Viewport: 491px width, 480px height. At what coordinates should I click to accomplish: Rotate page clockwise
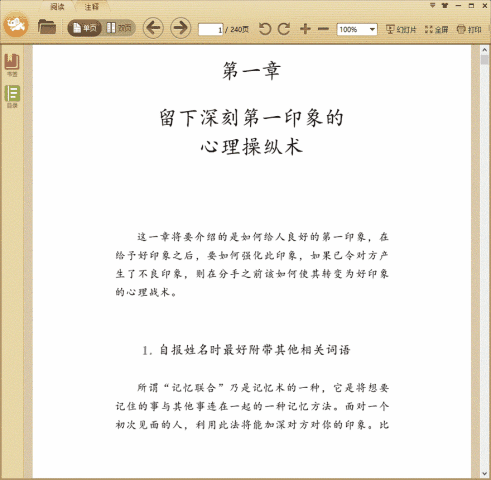coord(284,29)
